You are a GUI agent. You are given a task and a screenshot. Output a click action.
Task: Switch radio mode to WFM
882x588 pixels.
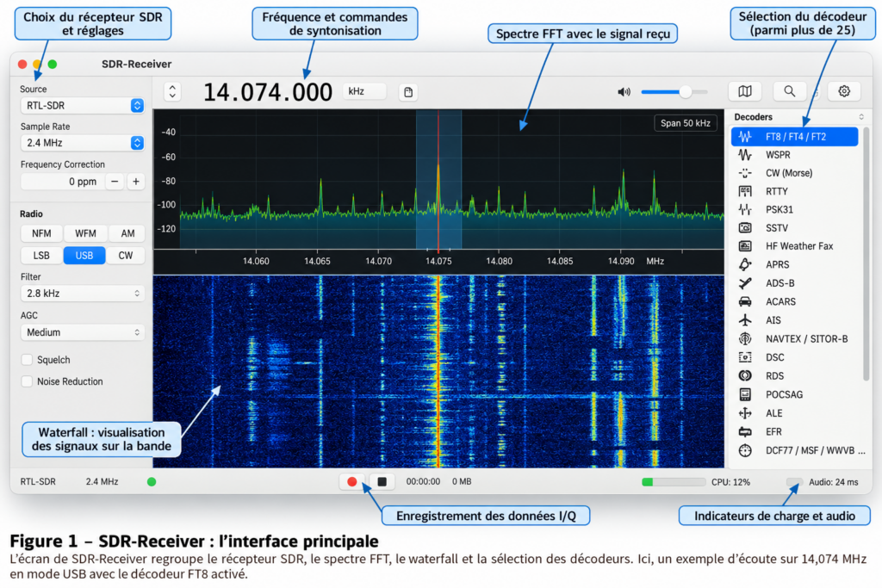point(85,233)
